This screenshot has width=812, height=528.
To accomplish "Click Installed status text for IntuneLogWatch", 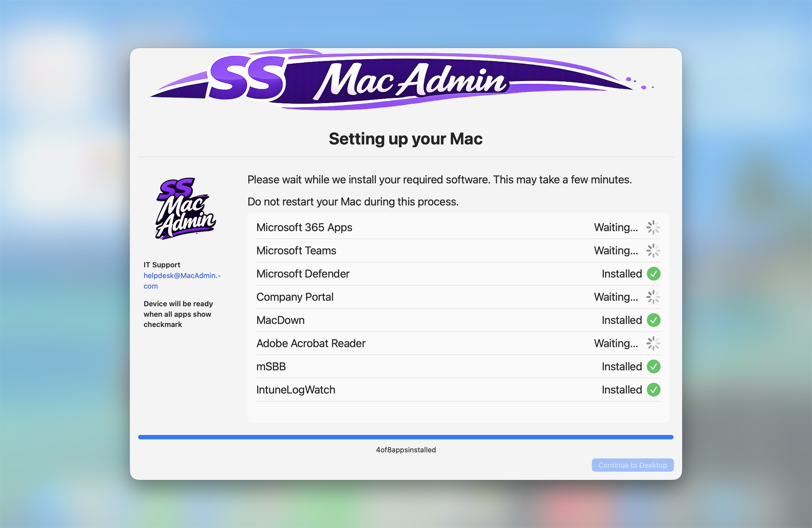I will (x=621, y=390).
